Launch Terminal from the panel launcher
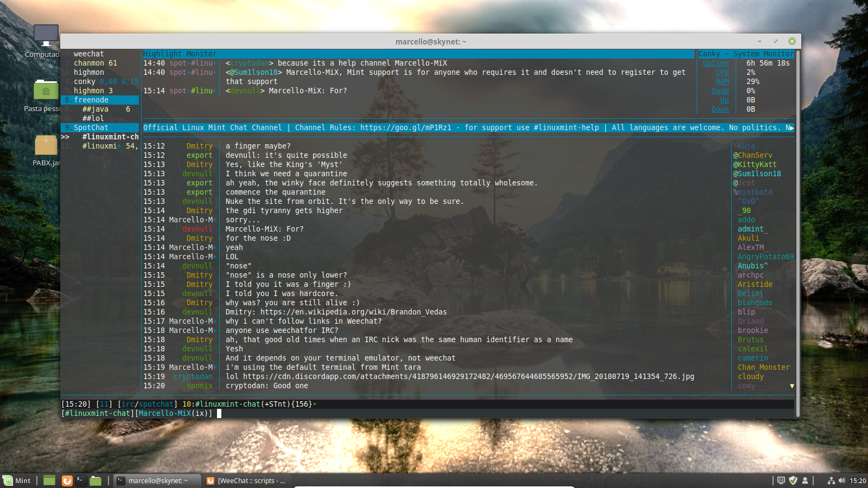 [81, 480]
